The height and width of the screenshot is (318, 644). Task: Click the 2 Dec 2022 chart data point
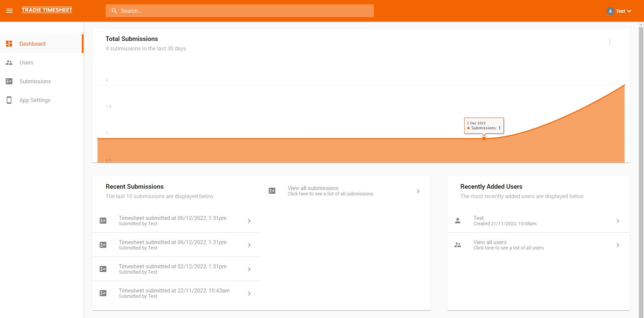point(484,139)
